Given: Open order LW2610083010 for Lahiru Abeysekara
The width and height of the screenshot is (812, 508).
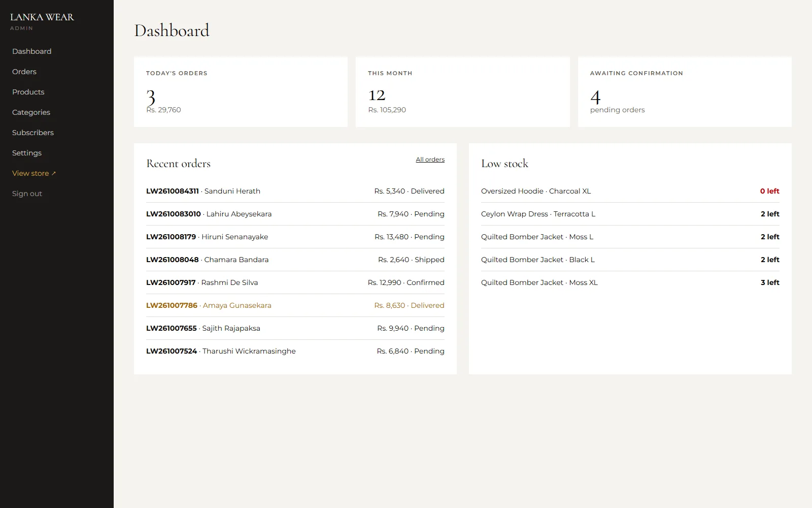Looking at the screenshot, I should coord(295,214).
